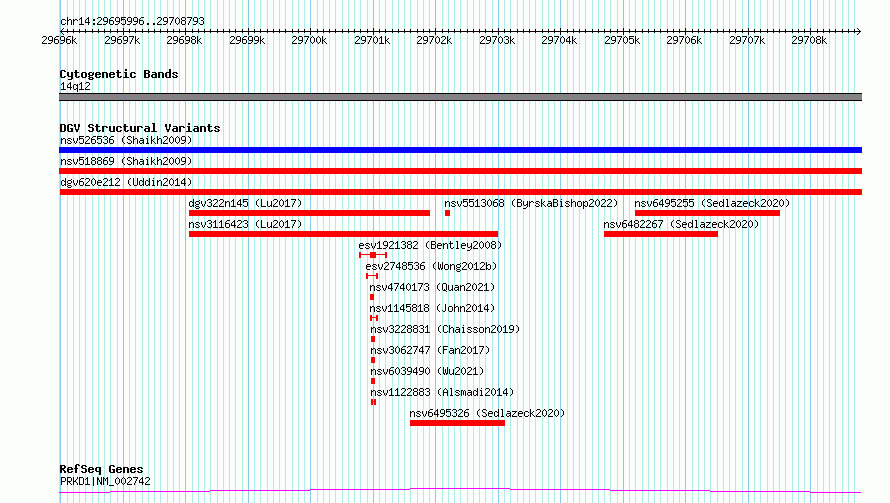Select the nsv6482267 red bar
The image size is (890, 503).
[x=661, y=234]
